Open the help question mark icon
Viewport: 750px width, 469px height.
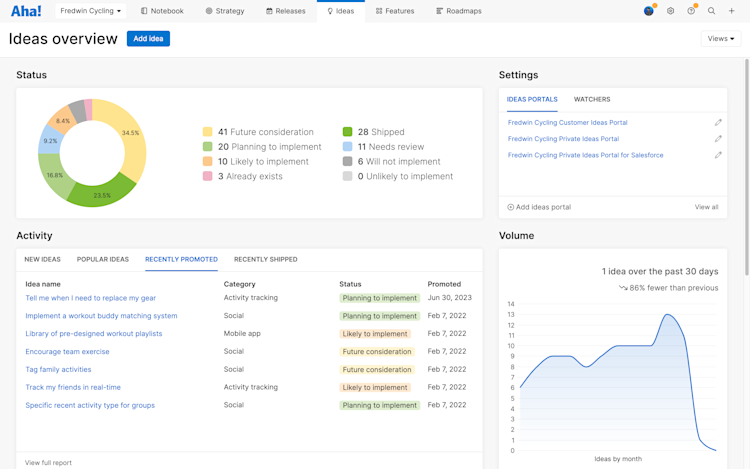click(x=691, y=11)
